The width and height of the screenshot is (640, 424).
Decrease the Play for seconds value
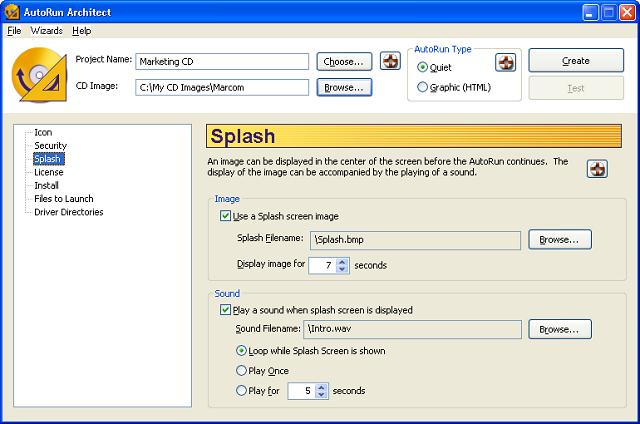pyautogui.click(x=321, y=395)
